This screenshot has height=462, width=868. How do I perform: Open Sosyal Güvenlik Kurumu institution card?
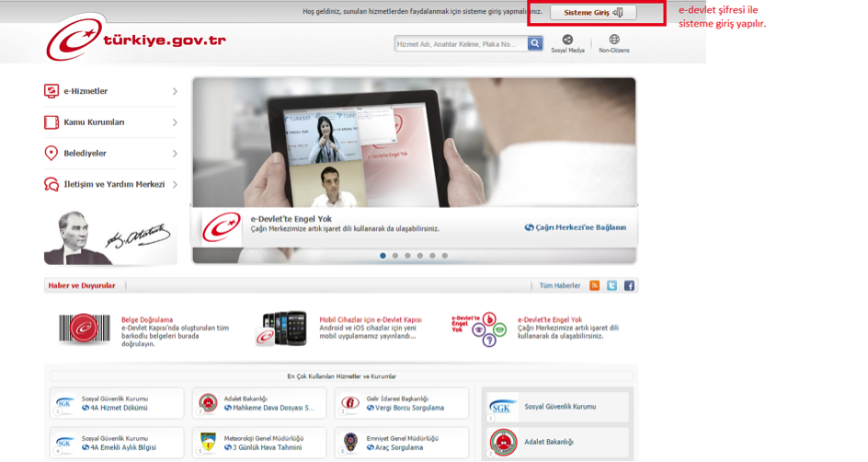(x=557, y=407)
